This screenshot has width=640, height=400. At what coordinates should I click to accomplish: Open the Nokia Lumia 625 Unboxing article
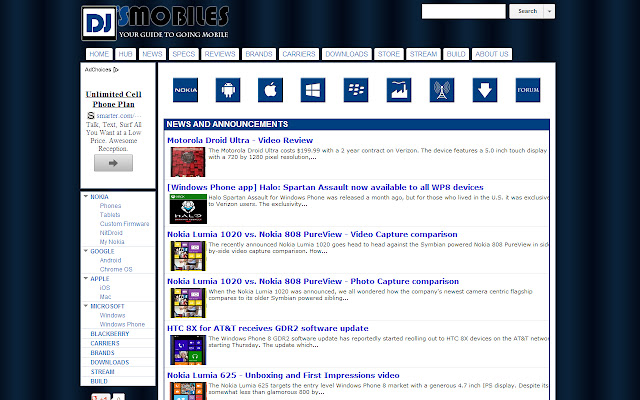tap(283, 375)
